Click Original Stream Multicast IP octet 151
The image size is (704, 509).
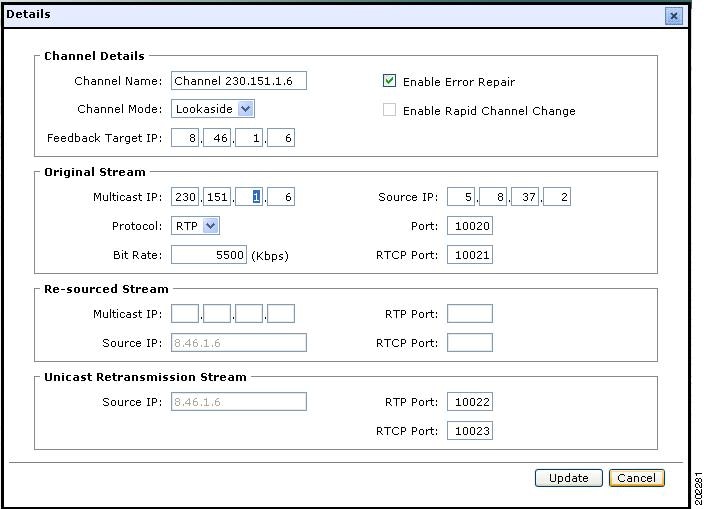(217, 197)
